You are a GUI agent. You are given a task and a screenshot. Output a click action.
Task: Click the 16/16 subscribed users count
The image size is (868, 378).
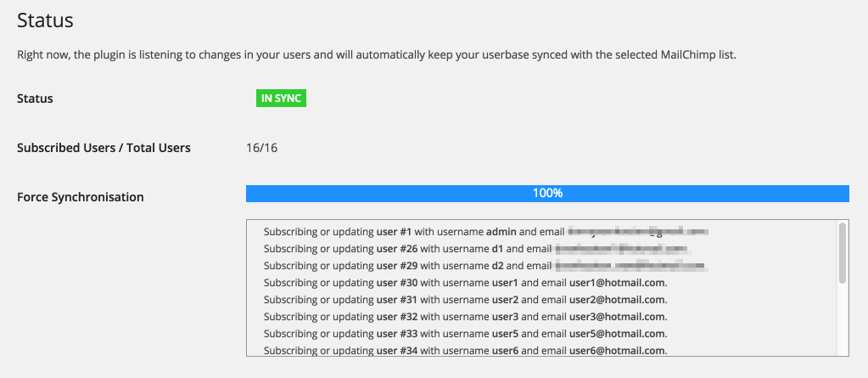pos(261,148)
